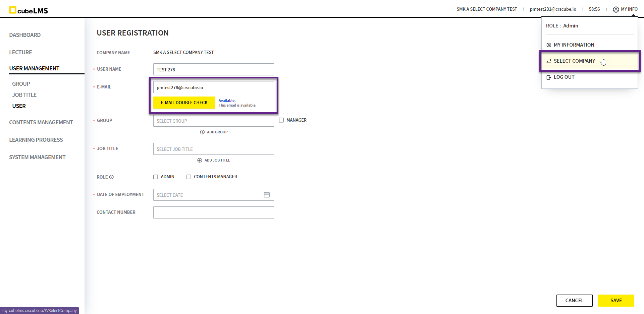Screen dimensions: 644x314
Task: Choose SELECT COMPANY from the menu
Action: point(574,61)
